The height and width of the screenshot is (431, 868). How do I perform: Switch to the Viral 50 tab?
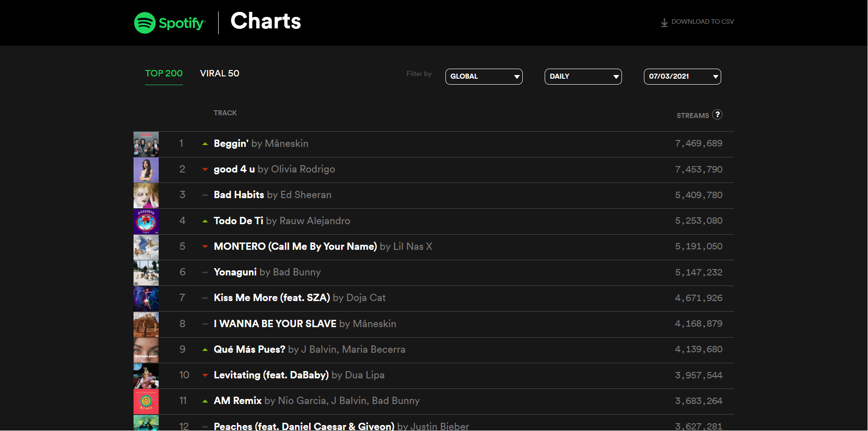(x=220, y=73)
